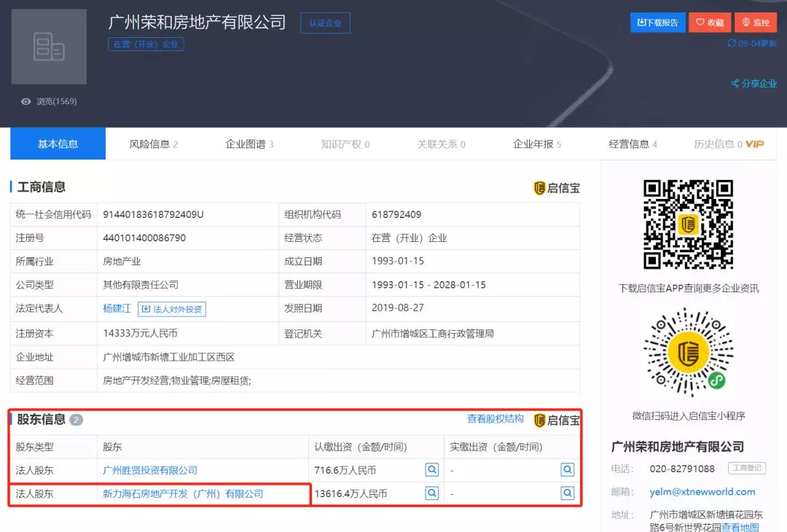The image size is (787, 532).
Task: Click the 09-04更新 refresh icon
Action: 732,43
